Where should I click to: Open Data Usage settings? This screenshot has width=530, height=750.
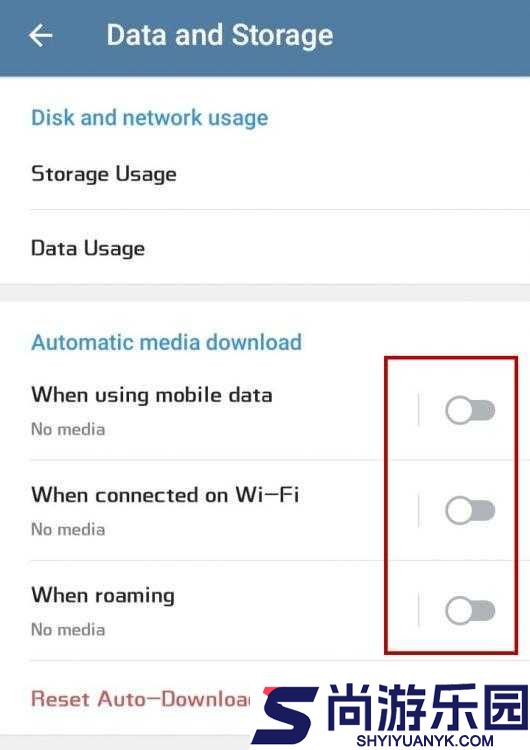point(265,248)
